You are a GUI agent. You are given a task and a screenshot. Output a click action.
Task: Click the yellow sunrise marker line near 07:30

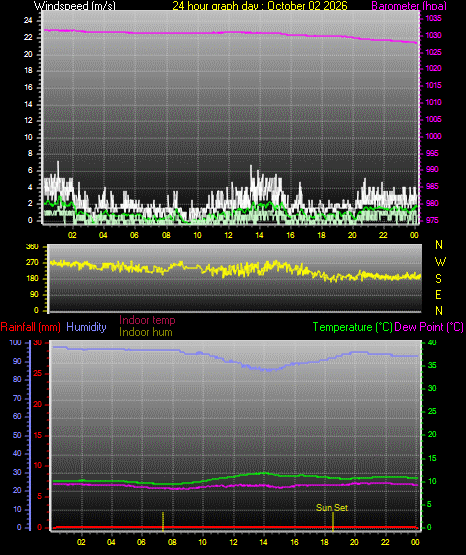tap(163, 521)
